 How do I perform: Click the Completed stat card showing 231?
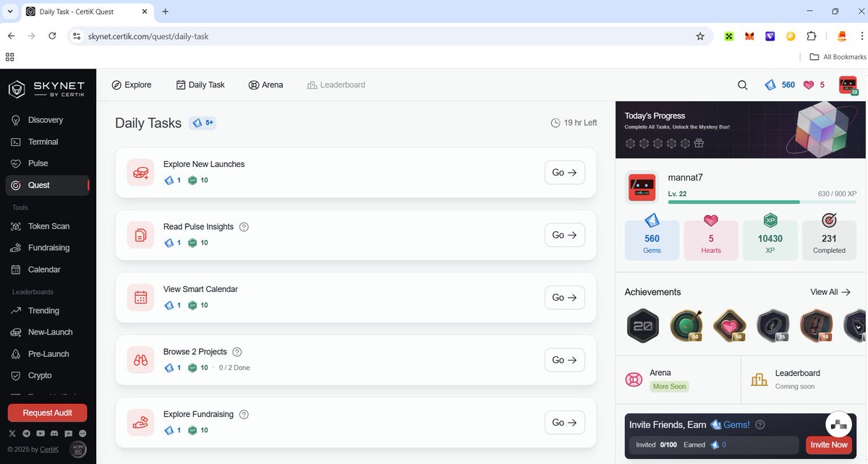pos(829,240)
